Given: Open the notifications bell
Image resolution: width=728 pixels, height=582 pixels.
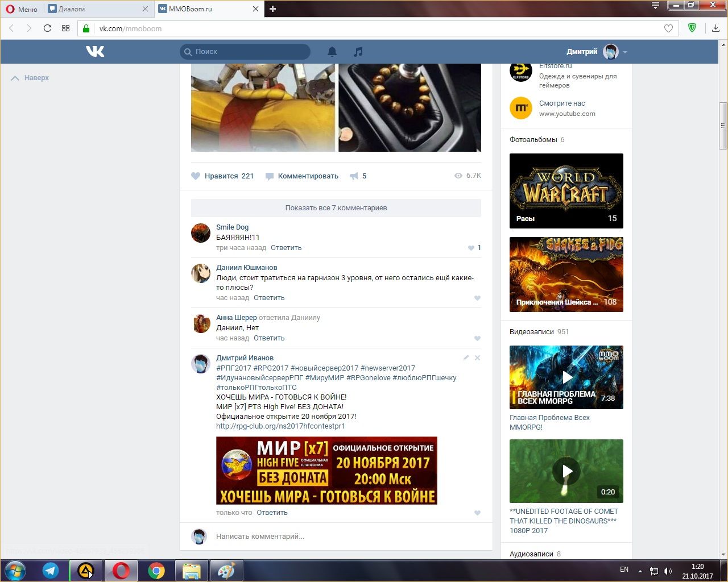Looking at the screenshot, I should click(x=332, y=52).
